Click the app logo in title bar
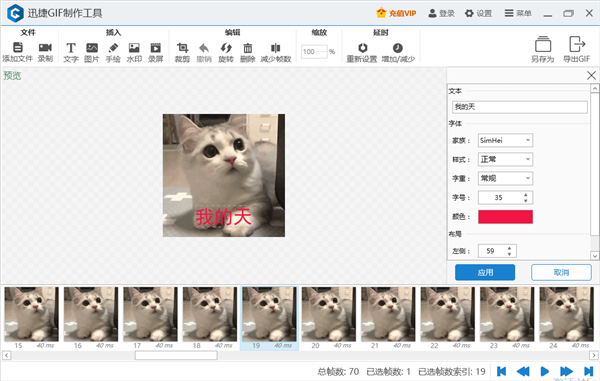 coord(15,13)
